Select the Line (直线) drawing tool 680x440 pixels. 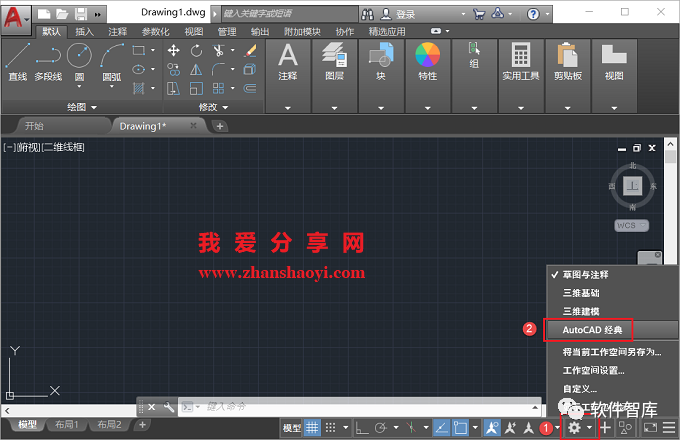coord(18,58)
